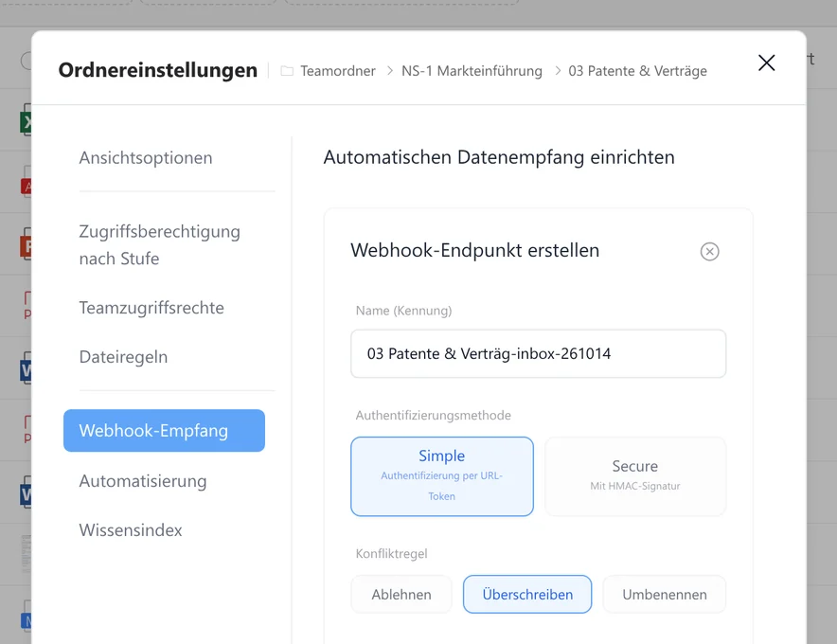The height and width of the screenshot is (644, 837).
Task: Go to Teamzugriffsrechte
Action: click(x=151, y=308)
